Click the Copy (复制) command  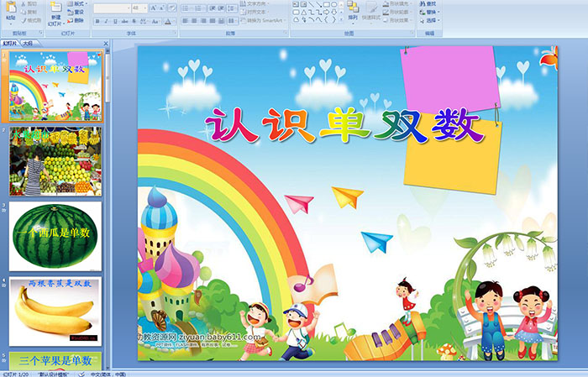pos(29,12)
